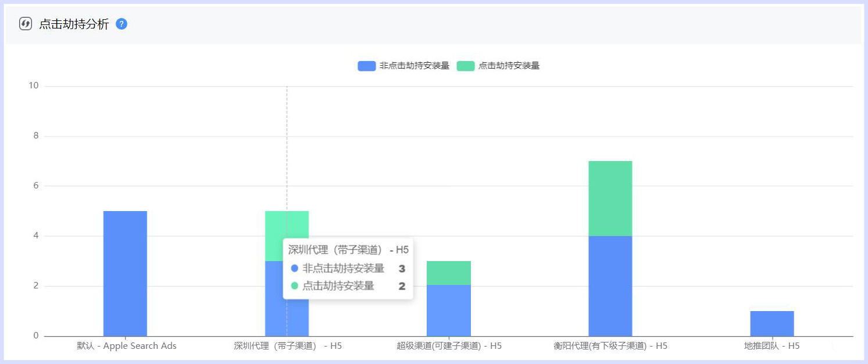Click the 默认 - Apple Search Ads bar

(x=125, y=273)
